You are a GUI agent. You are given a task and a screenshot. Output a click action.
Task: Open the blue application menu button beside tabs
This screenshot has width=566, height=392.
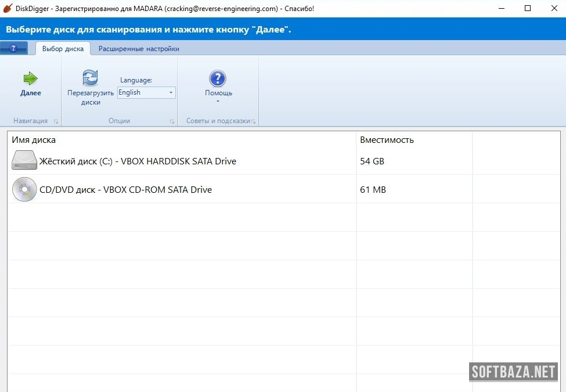coord(13,49)
